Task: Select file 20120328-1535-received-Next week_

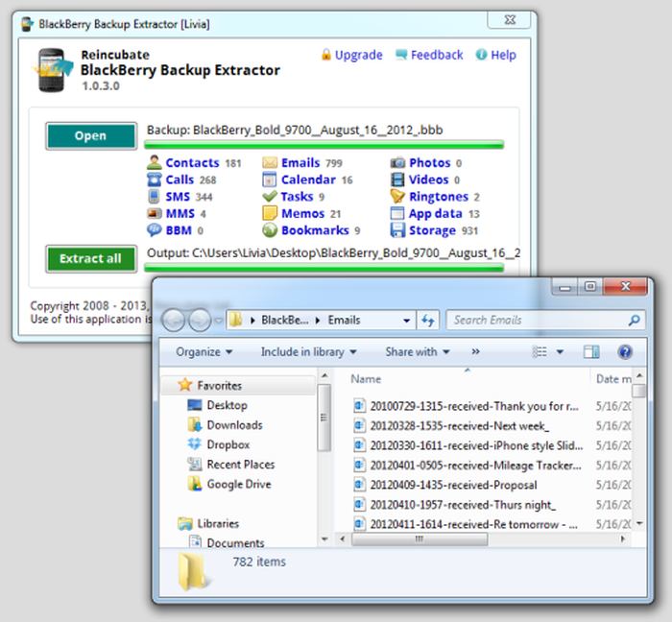Action: pyautogui.click(x=451, y=425)
